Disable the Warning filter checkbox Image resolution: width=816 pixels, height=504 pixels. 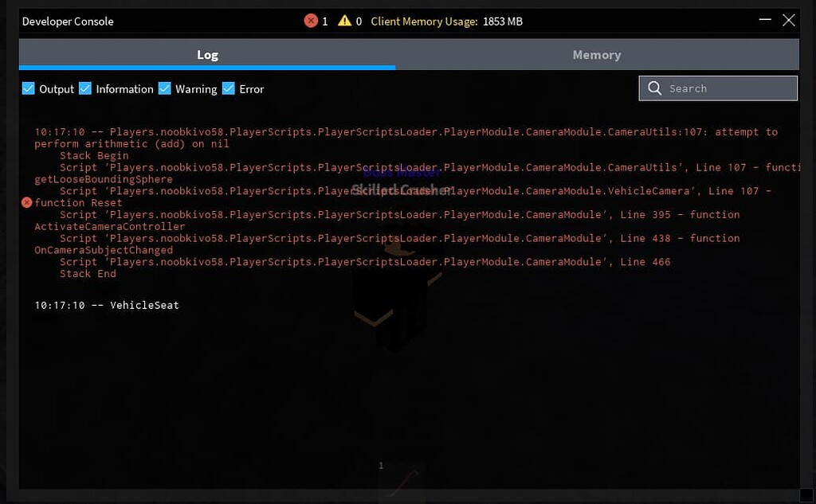coord(165,88)
